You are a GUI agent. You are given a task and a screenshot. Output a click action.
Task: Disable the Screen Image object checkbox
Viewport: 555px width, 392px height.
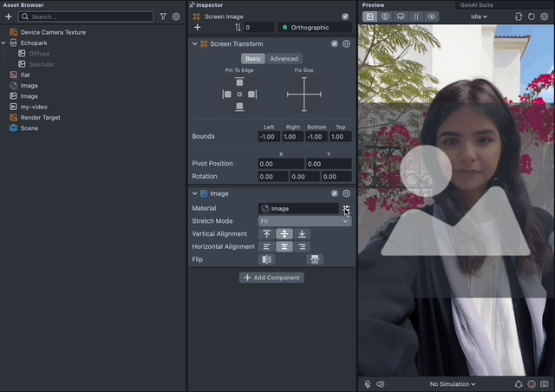(x=345, y=16)
